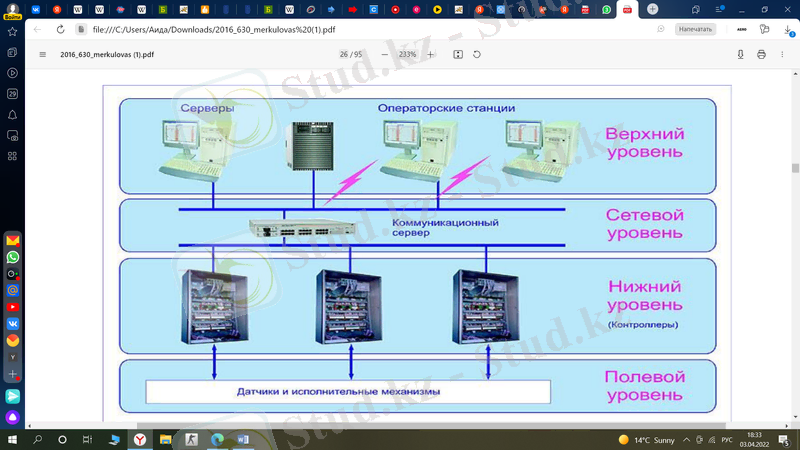800x450 pixels.
Task: Click the zoom out minus button
Action: point(386,55)
